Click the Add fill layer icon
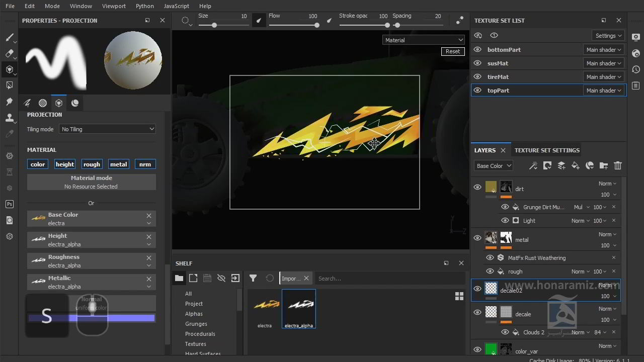This screenshot has width=644, height=362. coord(576,165)
